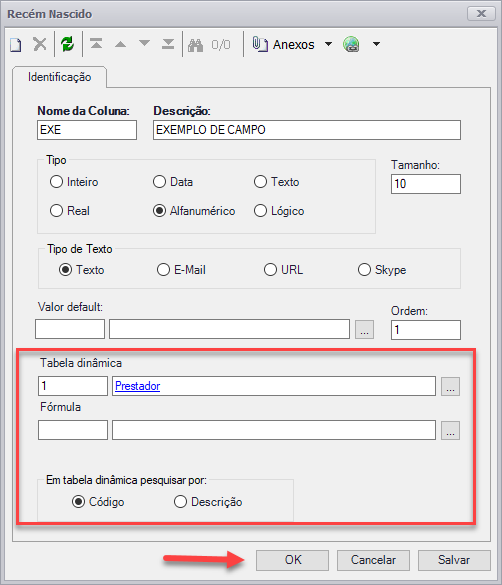Image resolution: width=502 pixels, height=585 pixels.
Task: Select the Inteiro type radio button
Action: (56, 182)
